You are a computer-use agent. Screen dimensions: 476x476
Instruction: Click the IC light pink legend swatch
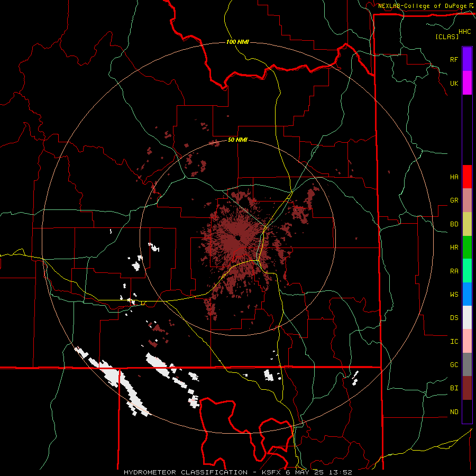click(x=467, y=341)
